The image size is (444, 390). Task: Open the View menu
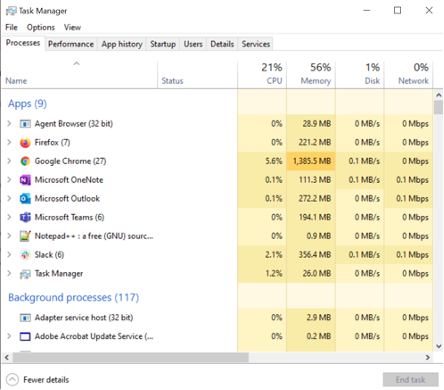pyautogui.click(x=72, y=27)
